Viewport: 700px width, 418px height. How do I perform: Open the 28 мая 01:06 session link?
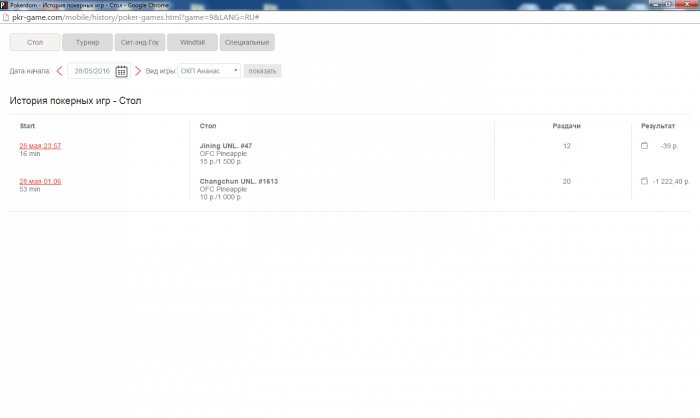pos(40,181)
